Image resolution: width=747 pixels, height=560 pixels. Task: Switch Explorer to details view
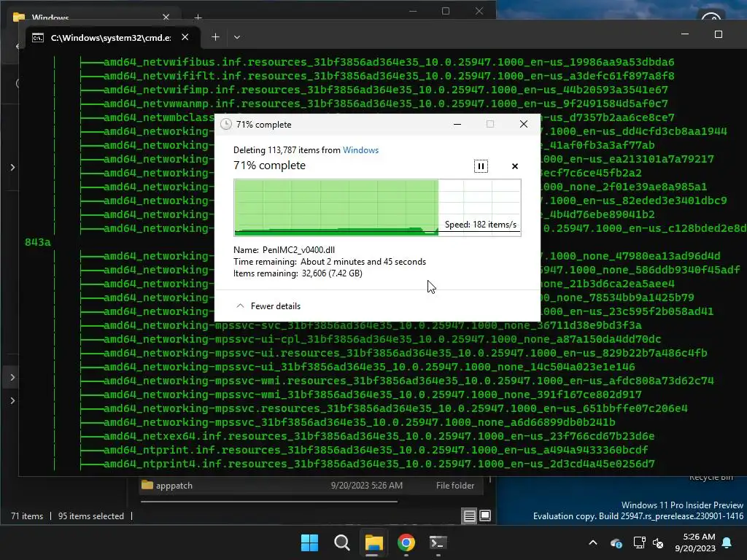[x=469, y=516]
